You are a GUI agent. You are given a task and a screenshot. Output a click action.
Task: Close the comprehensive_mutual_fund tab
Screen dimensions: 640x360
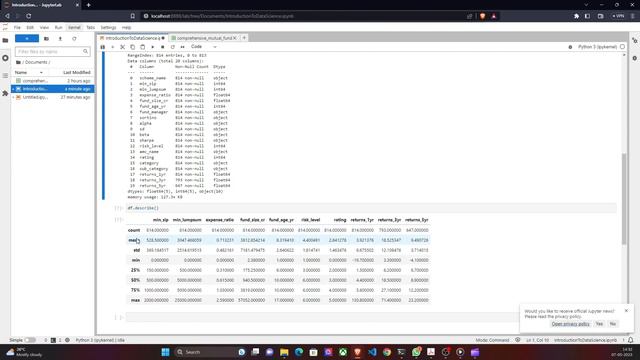[235, 38]
